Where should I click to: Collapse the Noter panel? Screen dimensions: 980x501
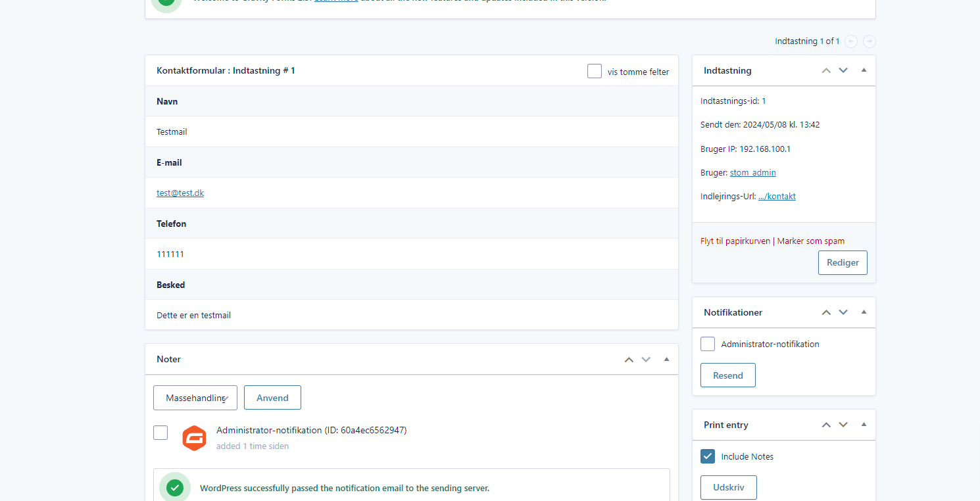point(666,359)
